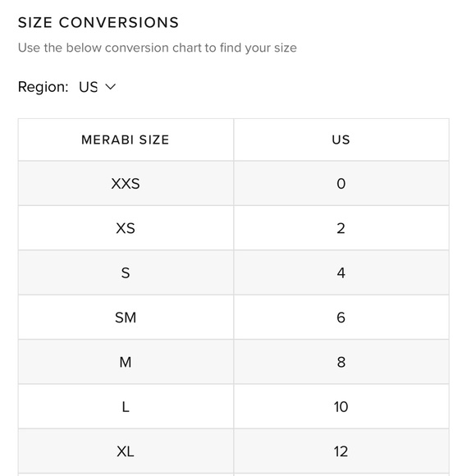Click US size 2 cell
This screenshot has width=476, height=476.
(x=341, y=228)
